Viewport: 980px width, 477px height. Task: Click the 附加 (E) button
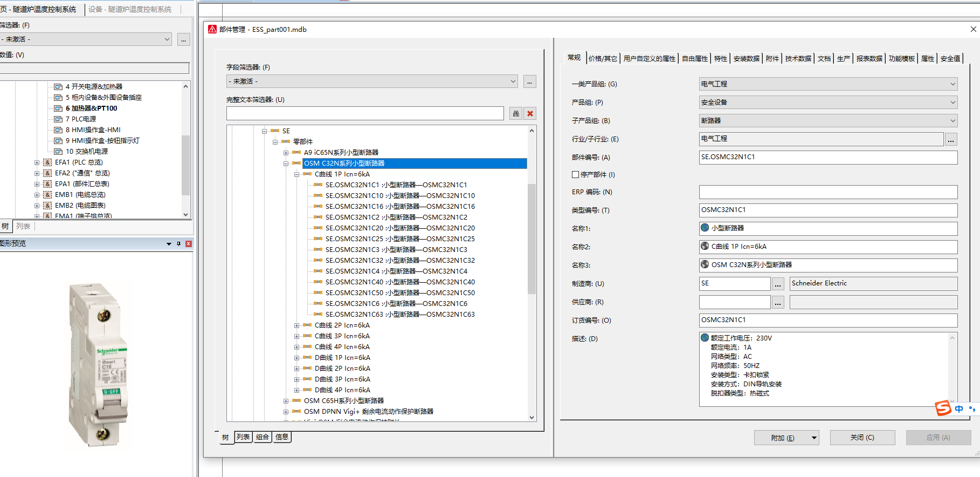(782, 438)
